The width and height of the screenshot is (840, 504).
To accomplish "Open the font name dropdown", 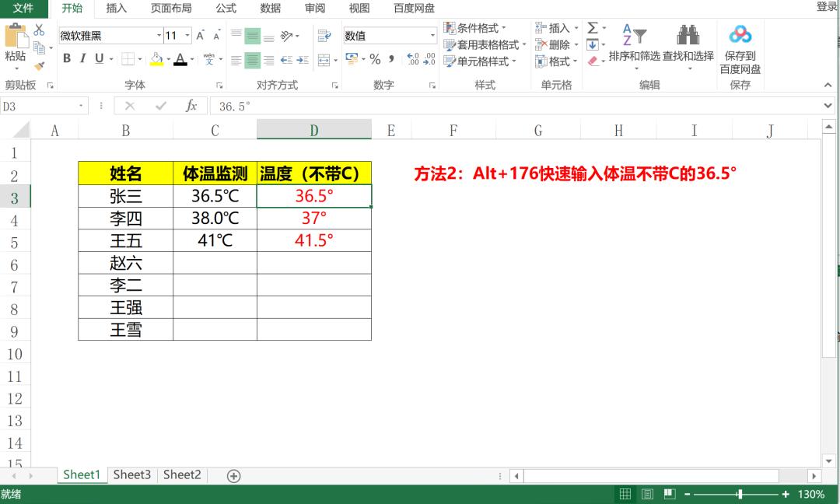I will click(159, 35).
